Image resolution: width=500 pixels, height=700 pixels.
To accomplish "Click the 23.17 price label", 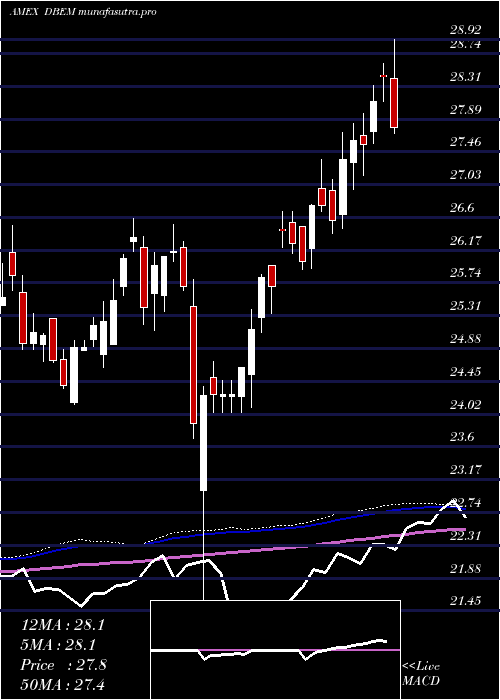I will click(x=466, y=470).
